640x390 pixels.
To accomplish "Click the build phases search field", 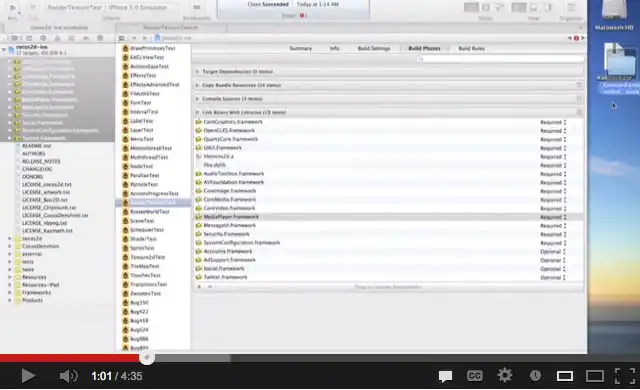I will tap(500, 59).
